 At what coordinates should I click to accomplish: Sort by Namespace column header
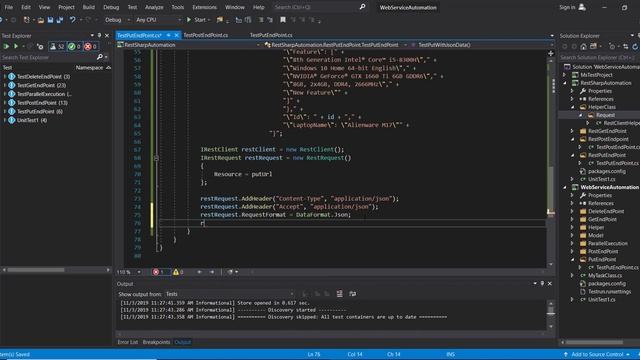[x=89, y=68]
